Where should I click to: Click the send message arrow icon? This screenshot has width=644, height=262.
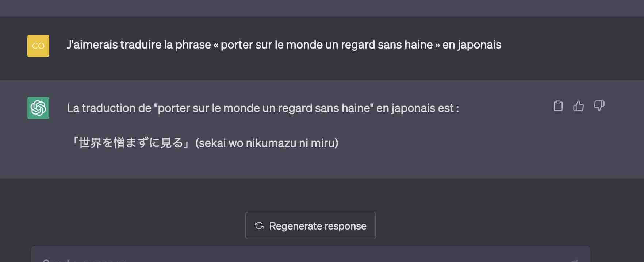(x=575, y=260)
